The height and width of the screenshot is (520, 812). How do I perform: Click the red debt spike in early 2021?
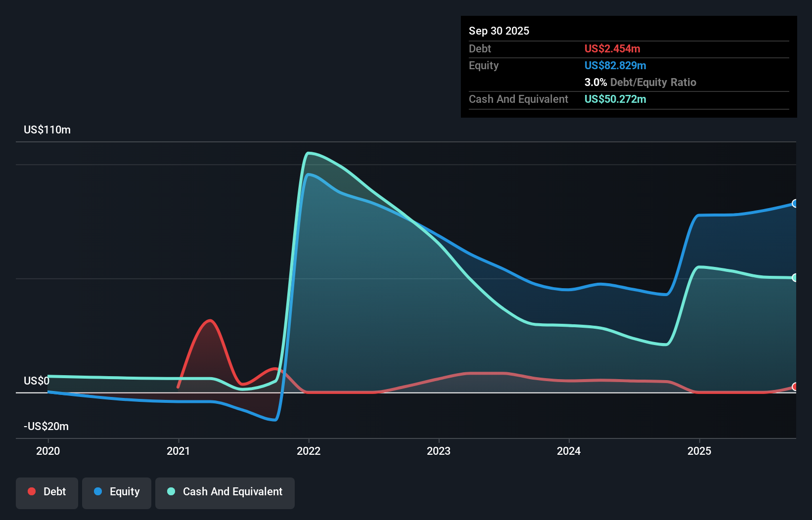210,320
